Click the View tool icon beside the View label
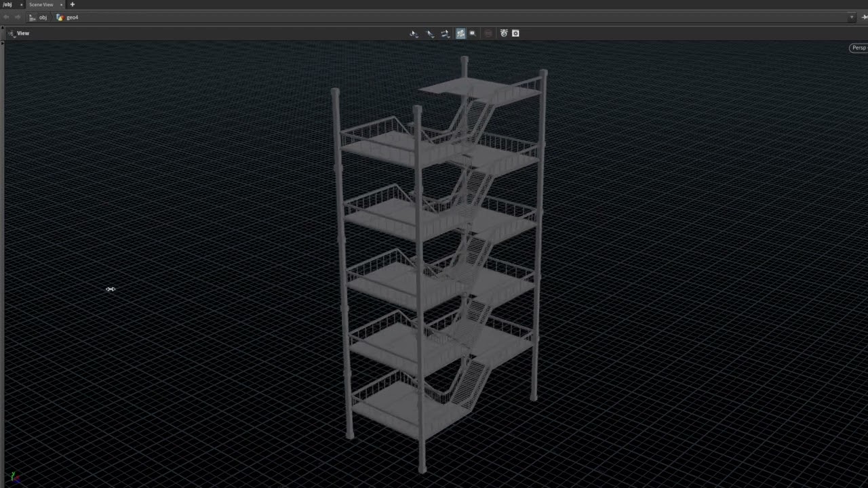Viewport: 868px width, 488px height. coord(11,33)
